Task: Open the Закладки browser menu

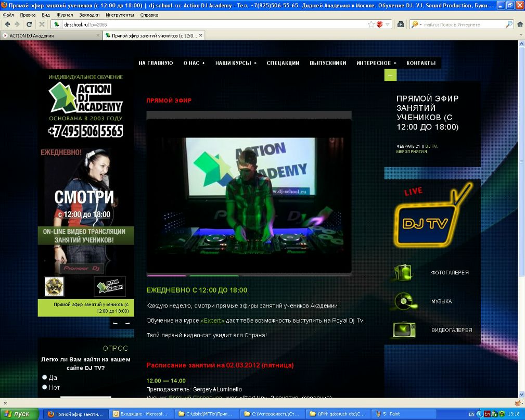Action: point(89,15)
